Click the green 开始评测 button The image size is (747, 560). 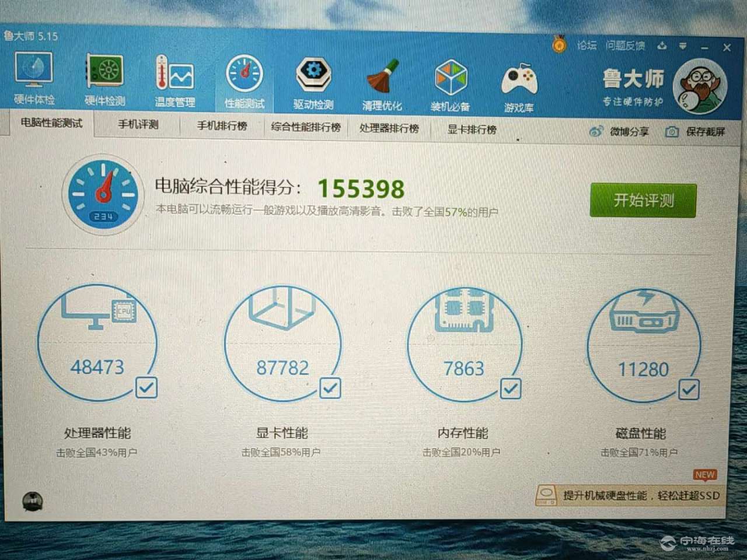[x=643, y=200]
